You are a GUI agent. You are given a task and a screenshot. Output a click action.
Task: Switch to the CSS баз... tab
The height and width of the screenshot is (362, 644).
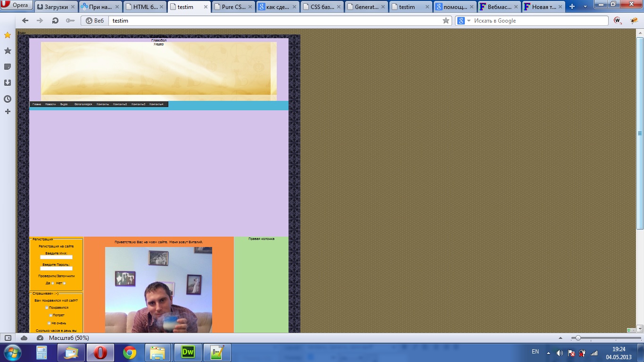click(x=322, y=7)
